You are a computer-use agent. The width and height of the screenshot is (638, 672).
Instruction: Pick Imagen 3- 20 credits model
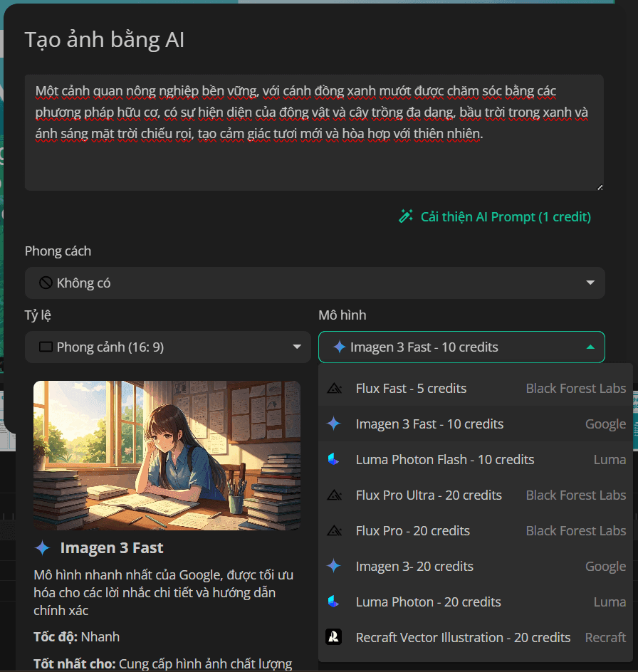click(476, 566)
